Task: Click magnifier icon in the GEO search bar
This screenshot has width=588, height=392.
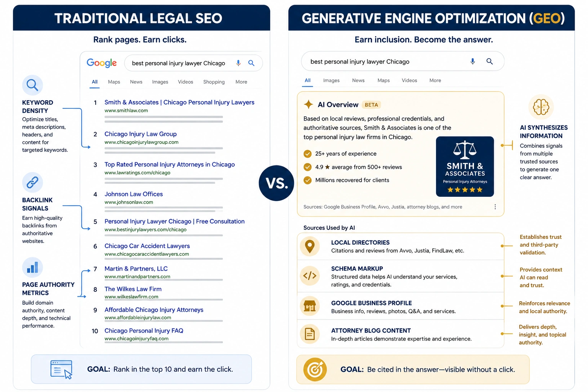Action: (490, 61)
